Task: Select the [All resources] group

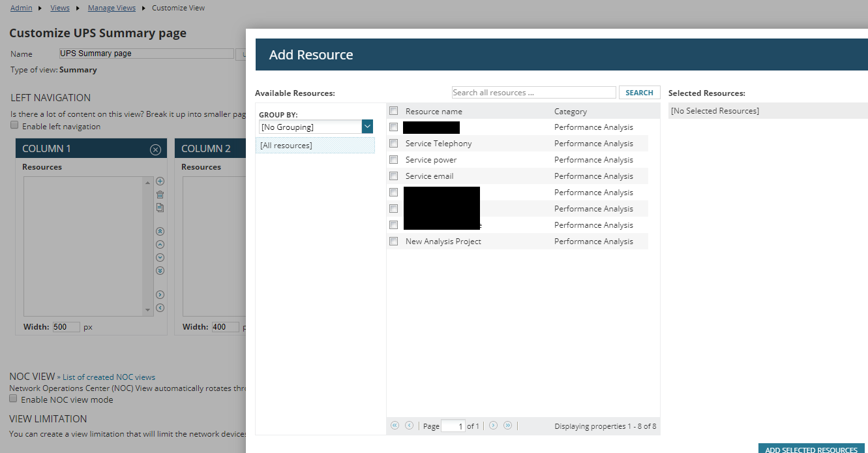Action: pos(315,146)
